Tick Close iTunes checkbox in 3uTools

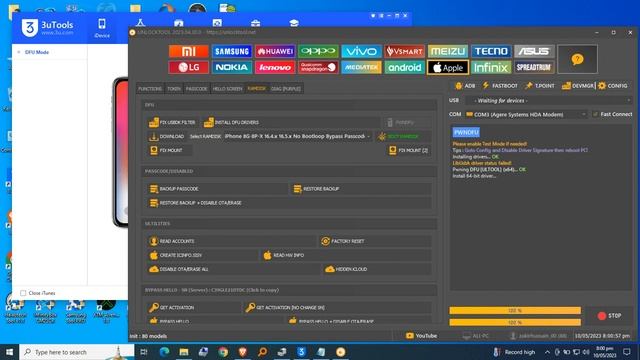[x=23, y=293]
